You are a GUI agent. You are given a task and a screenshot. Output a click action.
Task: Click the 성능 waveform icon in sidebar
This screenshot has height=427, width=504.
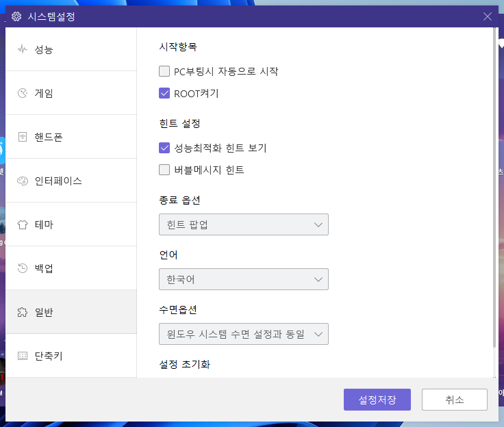(x=23, y=49)
